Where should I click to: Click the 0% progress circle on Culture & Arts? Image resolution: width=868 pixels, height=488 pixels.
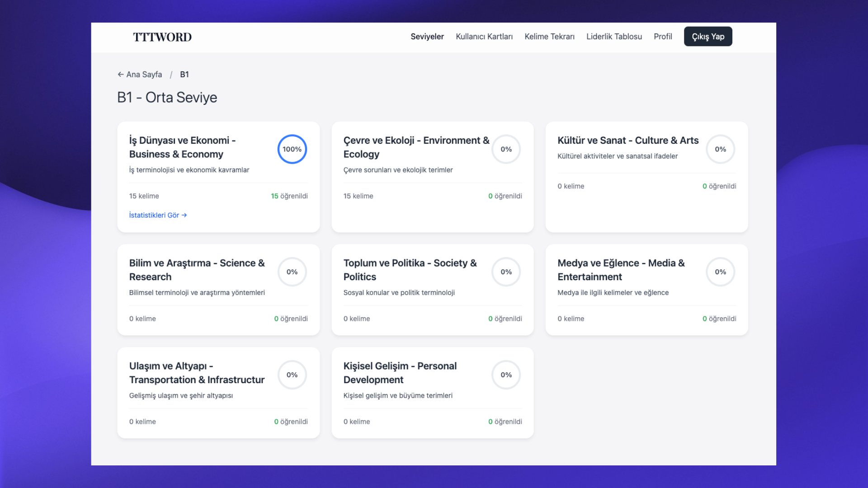coord(720,149)
